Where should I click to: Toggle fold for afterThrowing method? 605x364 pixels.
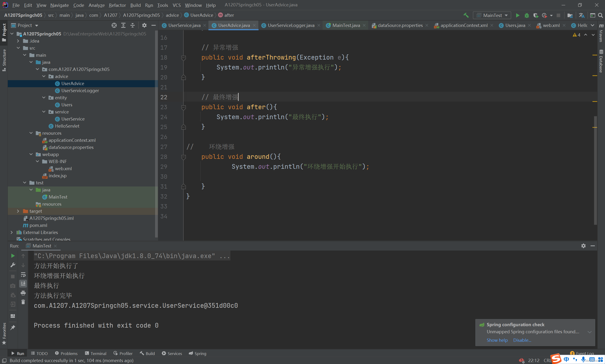pyautogui.click(x=183, y=58)
